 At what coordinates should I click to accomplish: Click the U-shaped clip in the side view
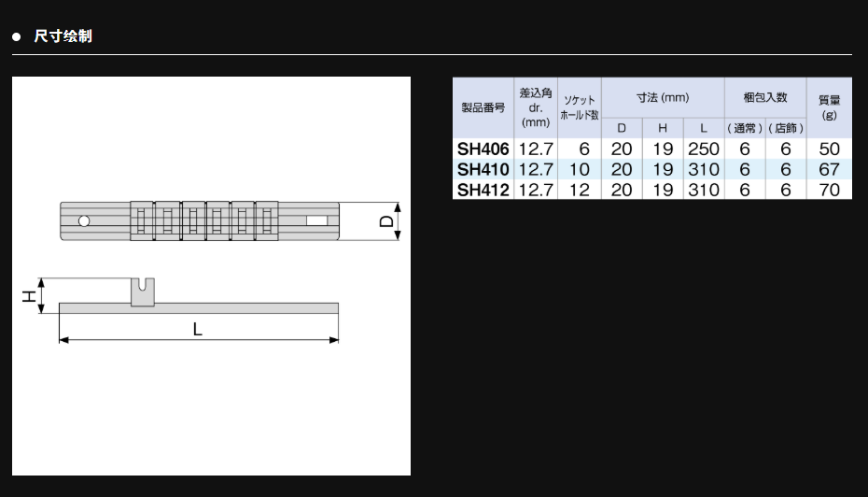click(x=143, y=292)
